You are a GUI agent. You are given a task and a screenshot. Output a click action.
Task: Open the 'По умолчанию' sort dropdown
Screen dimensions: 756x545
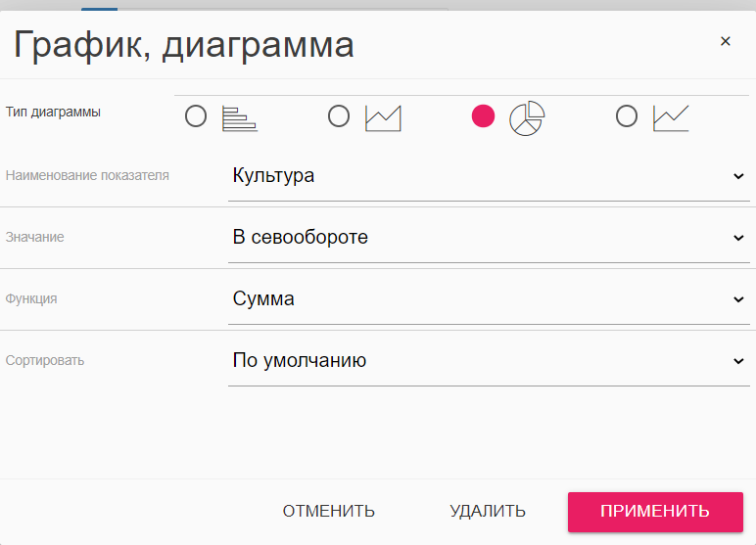tap(480, 361)
